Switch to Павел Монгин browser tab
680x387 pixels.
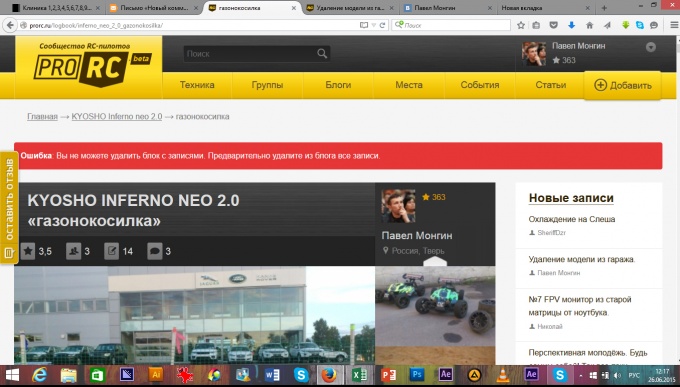click(x=448, y=8)
